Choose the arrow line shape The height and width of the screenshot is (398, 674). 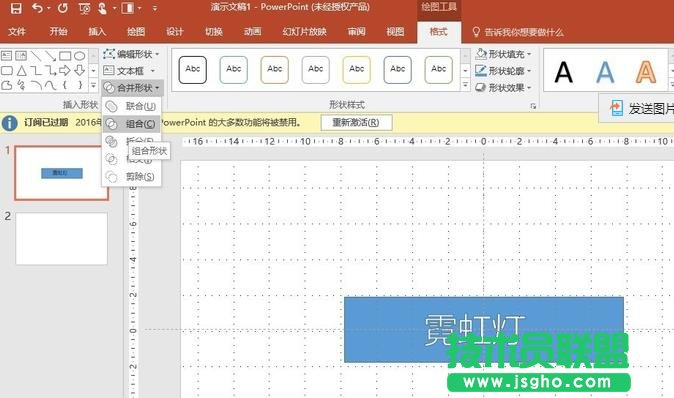tap(50, 56)
